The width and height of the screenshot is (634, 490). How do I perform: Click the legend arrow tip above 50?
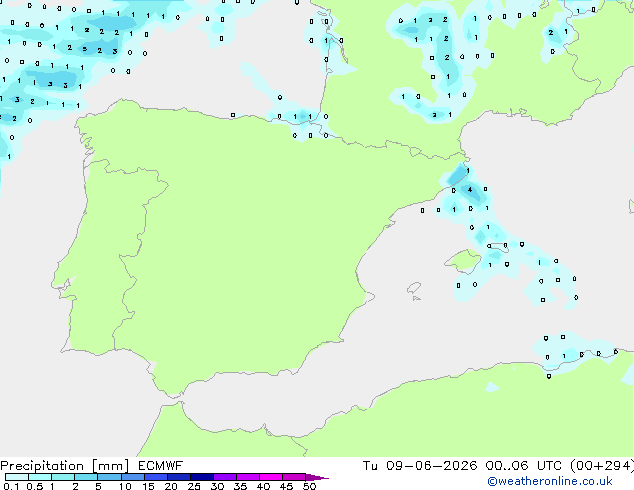(317, 477)
